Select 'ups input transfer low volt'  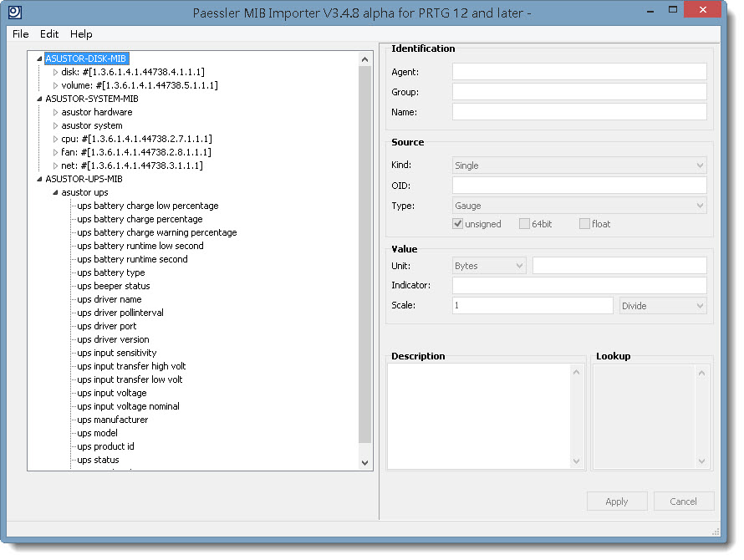(x=130, y=379)
